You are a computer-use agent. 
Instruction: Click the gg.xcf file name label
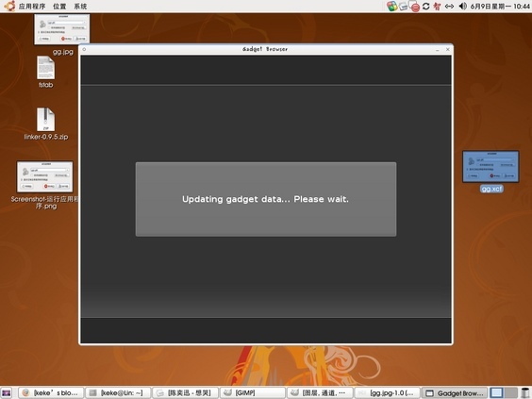coord(491,189)
